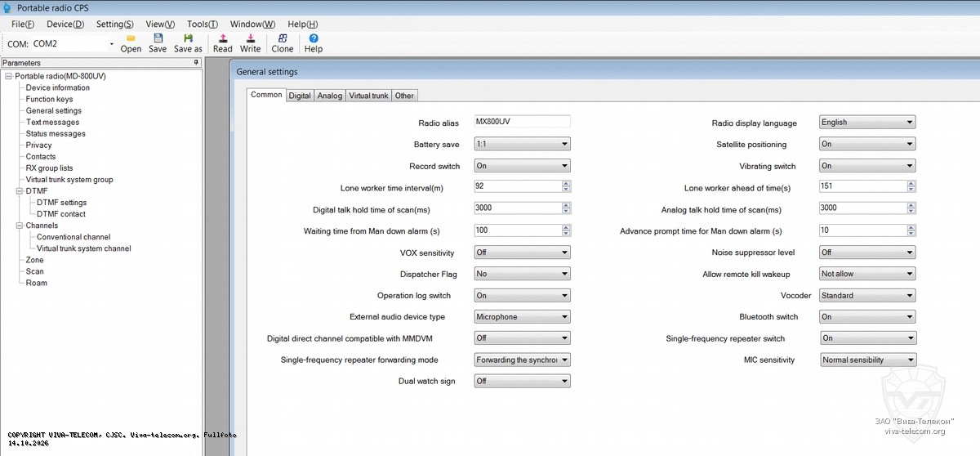980x456 pixels.
Task: Open the VOX sensitivity dropdown
Action: pyautogui.click(x=522, y=253)
